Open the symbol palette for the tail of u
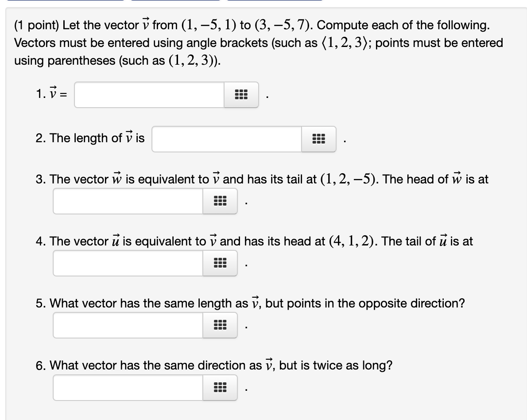527x420 pixels. (220, 263)
